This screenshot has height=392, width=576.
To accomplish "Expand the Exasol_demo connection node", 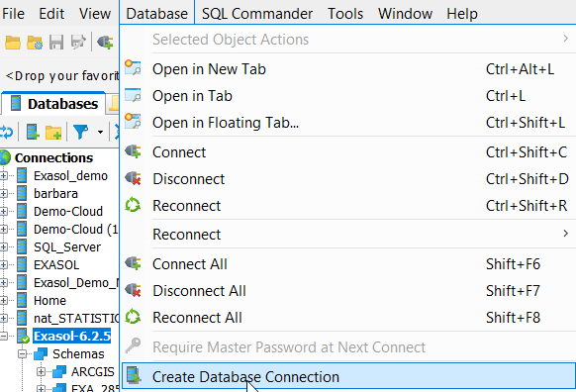I will coord(3,176).
